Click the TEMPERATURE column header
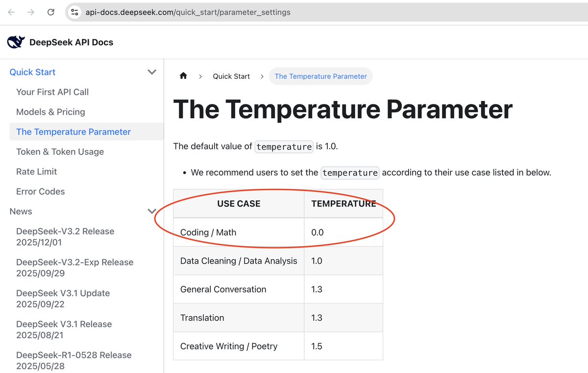Viewport: 588px width, 373px height. tap(343, 203)
